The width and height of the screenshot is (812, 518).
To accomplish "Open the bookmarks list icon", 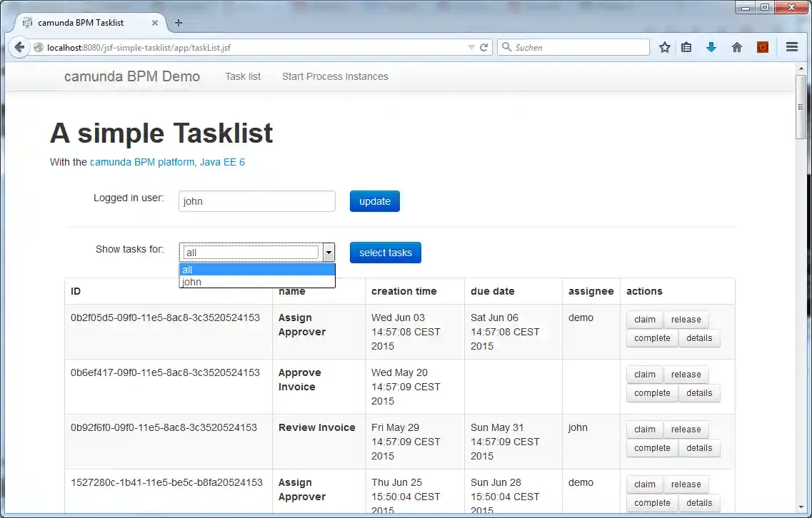I will pos(686,48).
